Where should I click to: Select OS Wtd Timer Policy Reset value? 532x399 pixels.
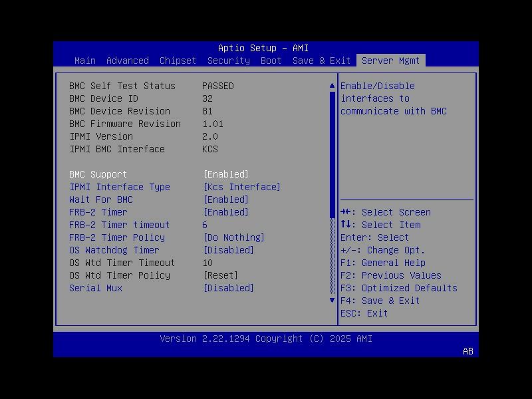[x=221, y=275]
